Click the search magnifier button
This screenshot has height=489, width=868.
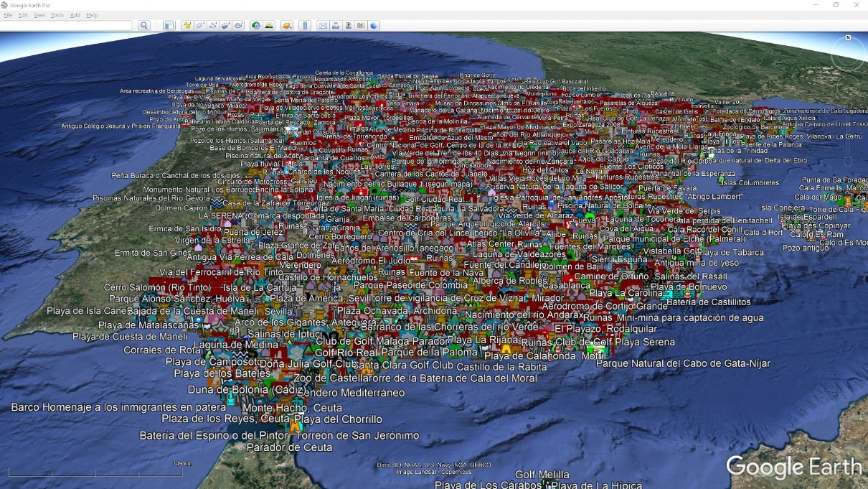pos(143,26)
